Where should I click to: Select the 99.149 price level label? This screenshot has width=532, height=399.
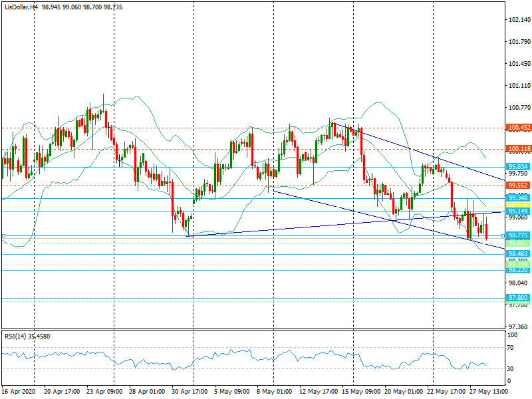(518, 211)
